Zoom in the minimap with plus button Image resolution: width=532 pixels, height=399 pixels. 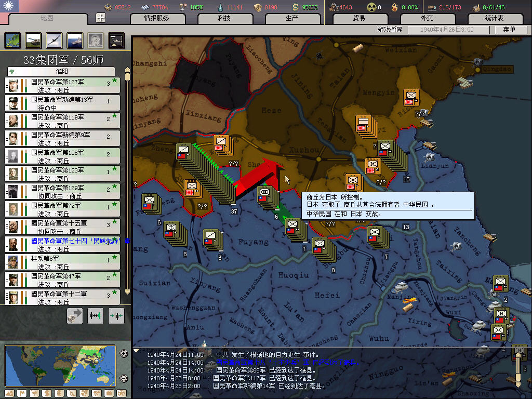[124, 353]
